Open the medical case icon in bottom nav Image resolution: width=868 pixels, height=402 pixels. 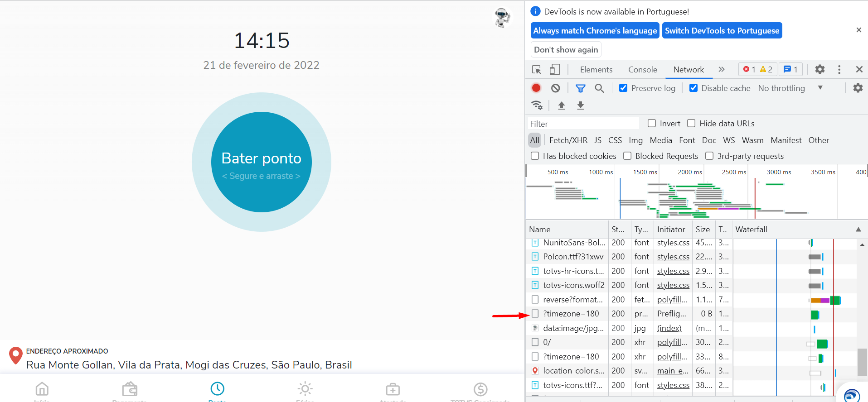click(x=393, y=389)
